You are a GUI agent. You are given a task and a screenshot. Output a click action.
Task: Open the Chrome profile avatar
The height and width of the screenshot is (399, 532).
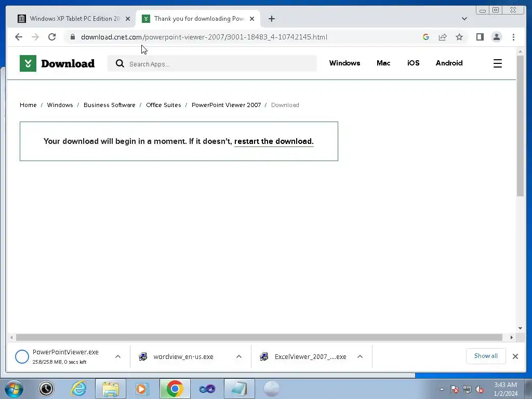point(496,37)
